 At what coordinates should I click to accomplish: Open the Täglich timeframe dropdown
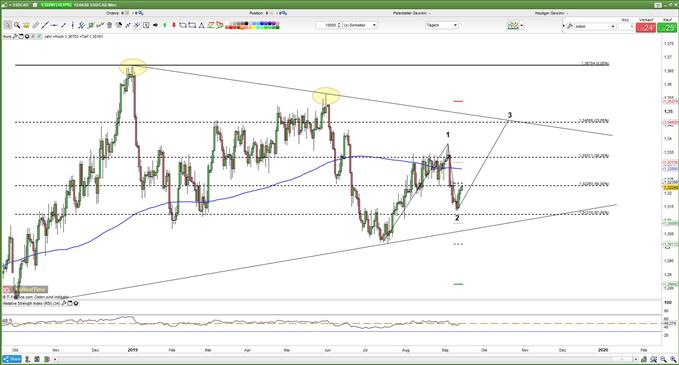point(442,25)
